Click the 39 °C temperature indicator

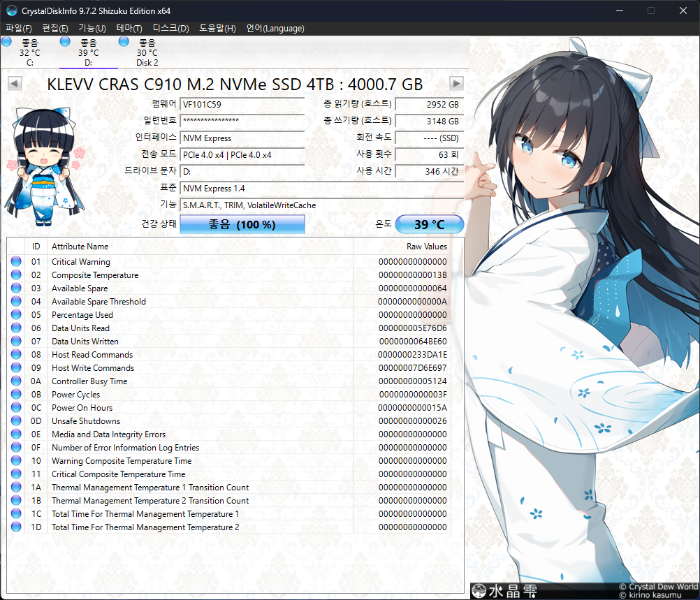pyautogui.click(x=430, y=225)
